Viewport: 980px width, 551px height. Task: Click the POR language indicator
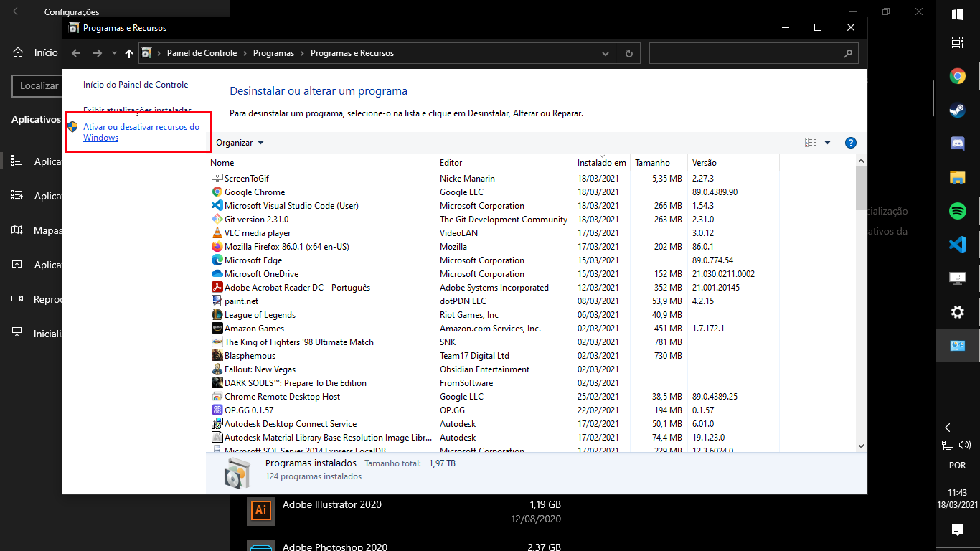point(957,466)
